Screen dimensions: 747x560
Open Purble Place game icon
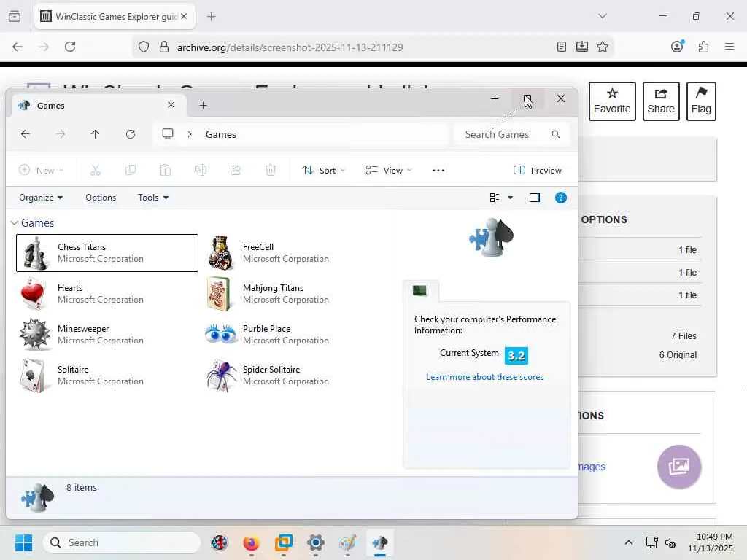click(x=220, y=334)
